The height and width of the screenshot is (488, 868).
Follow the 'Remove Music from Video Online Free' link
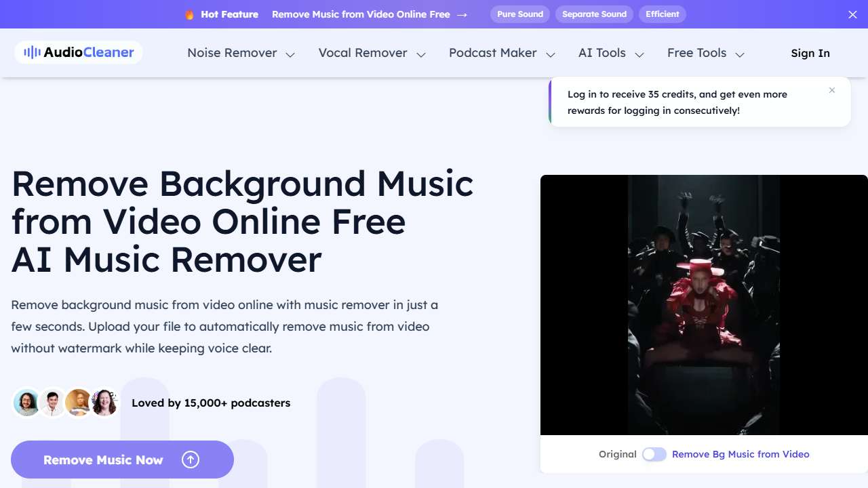[x=360, y=14]
